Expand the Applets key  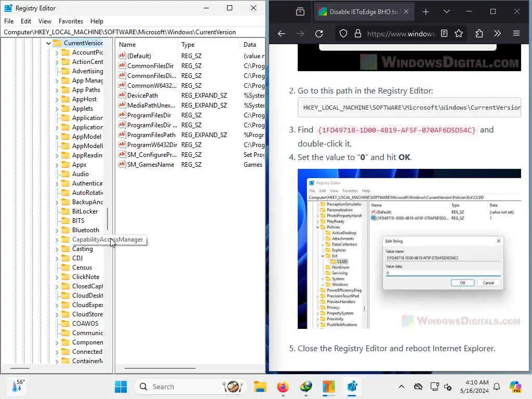click(x=57, y=109)
